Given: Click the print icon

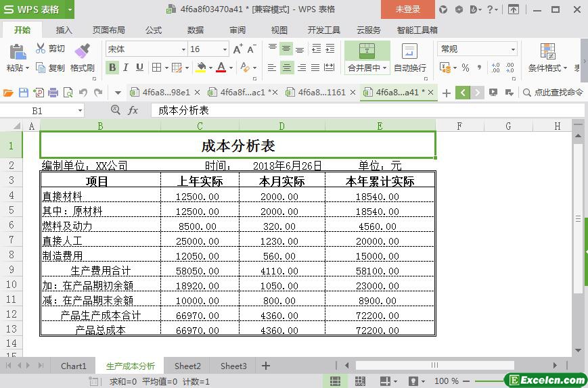Looking at the screenshot, I should coord(53,93).
